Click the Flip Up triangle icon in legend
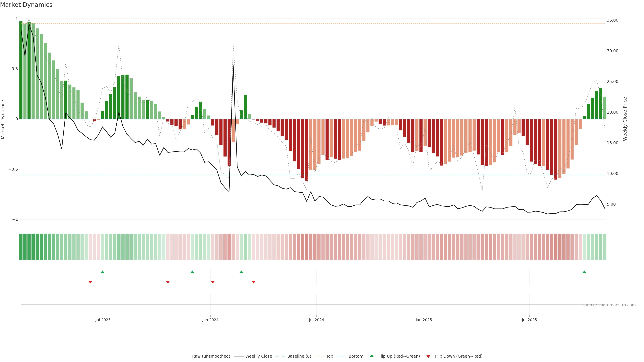This screenshot has height=362, width=644. point(371,356)
